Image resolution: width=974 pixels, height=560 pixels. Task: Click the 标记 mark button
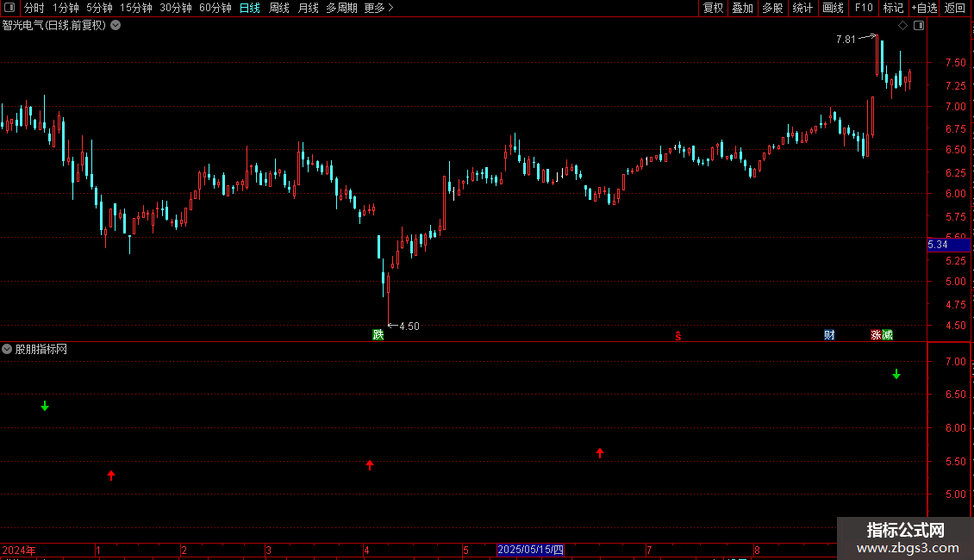tap(893, 8)
